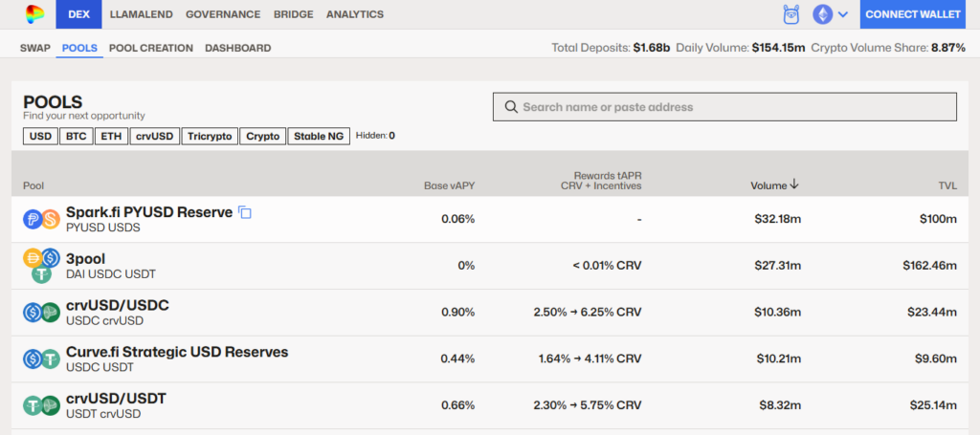
Task: Open the llama mascot theme icon
Action: (x=791, y=14)
